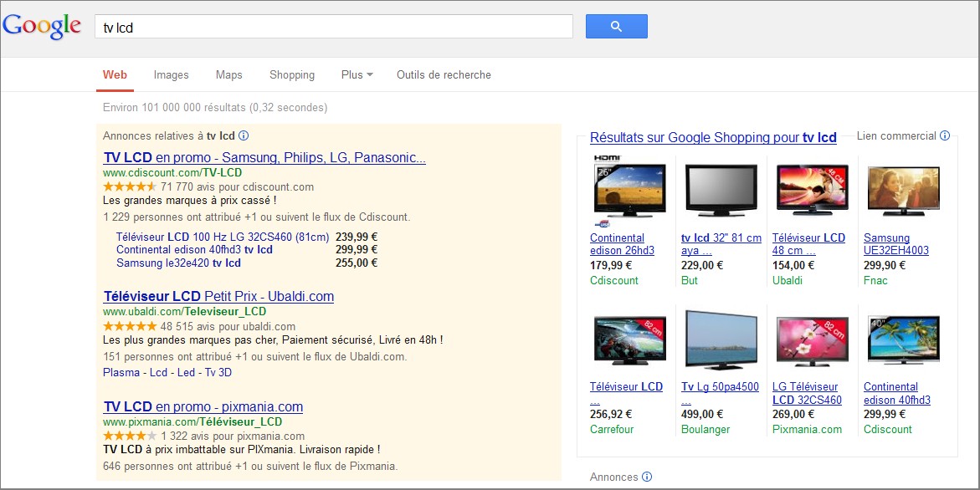
Task: Open 'Samsung le32e420 tv lcd' sublink
Action: click(178, 263)
